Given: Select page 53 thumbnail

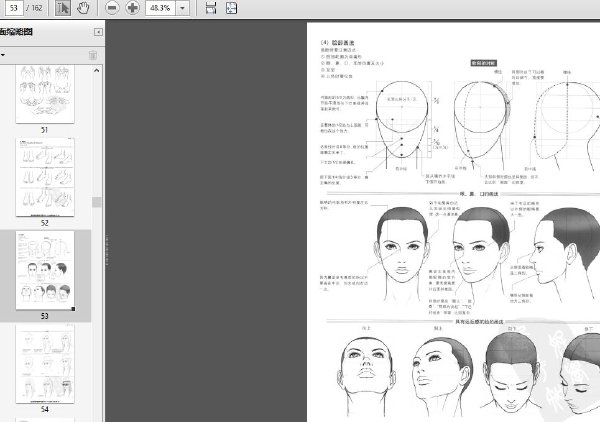Looking at the screenshot, I should [x=45, y=270].
